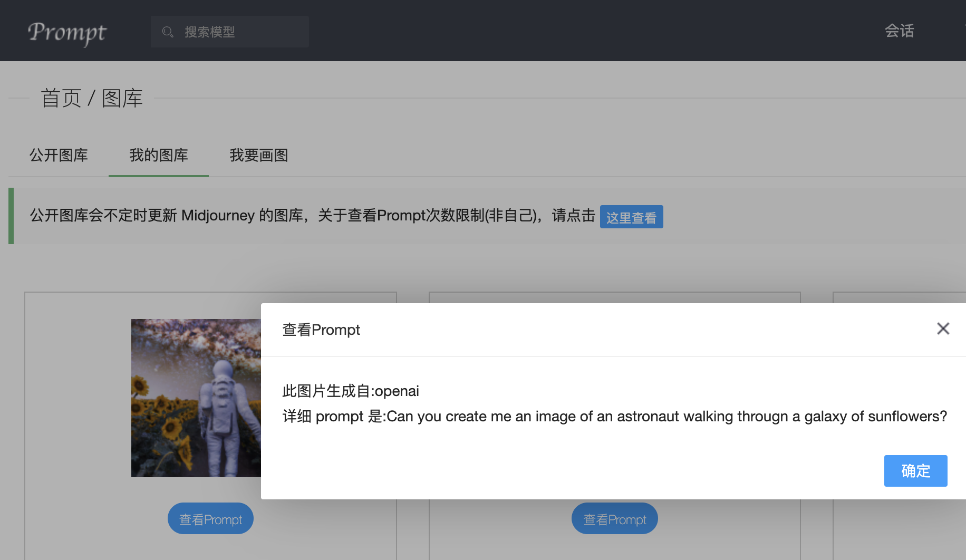Close the 查看Prompt dialog with the X
This screenshot has width=966, height=560.
tap(943, 329)
